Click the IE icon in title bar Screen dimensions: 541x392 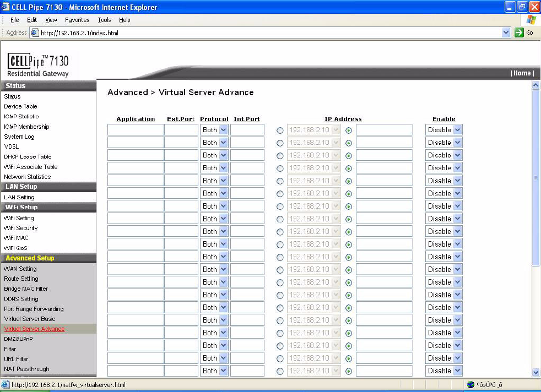coord(5,7)
